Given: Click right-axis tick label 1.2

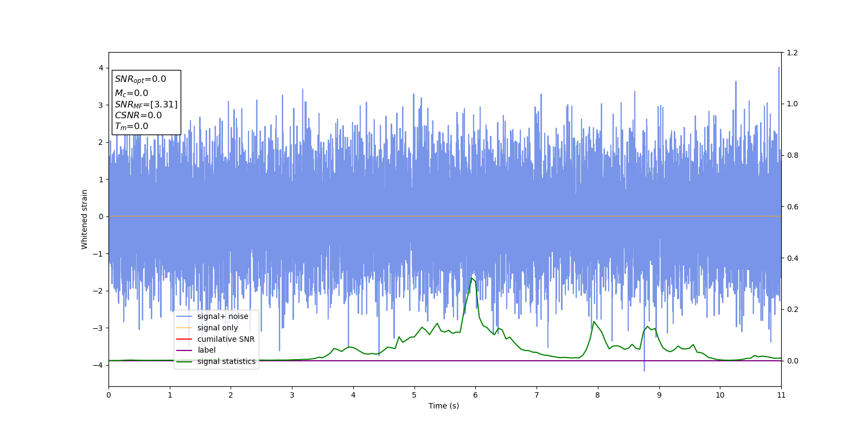Looking at the screenshot, I should 792,53.
